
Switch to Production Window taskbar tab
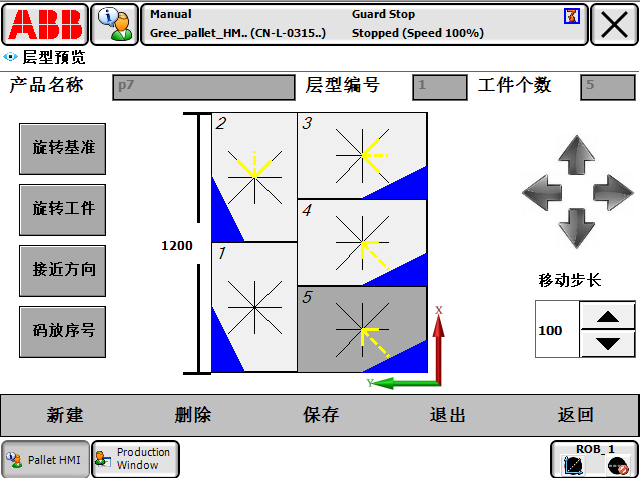tap(135, 459)
